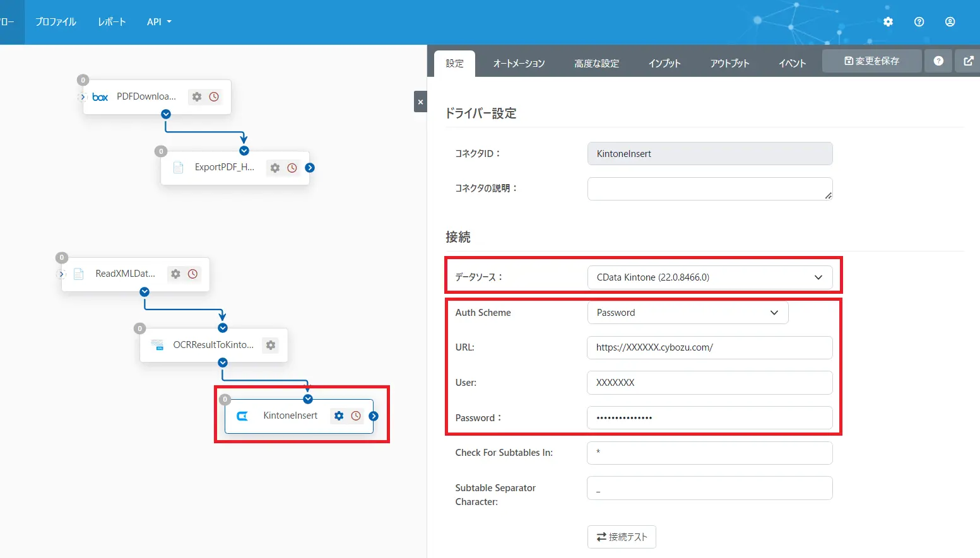The image size is (980, 558).
Task: Switch to the 高度な設定 tab
Action: pos(596,63)
